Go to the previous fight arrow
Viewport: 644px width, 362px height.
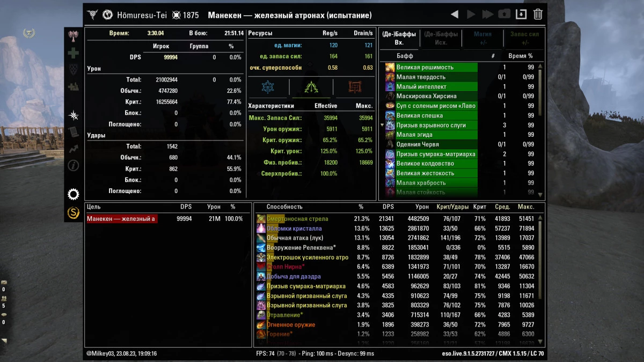(455, 14)
